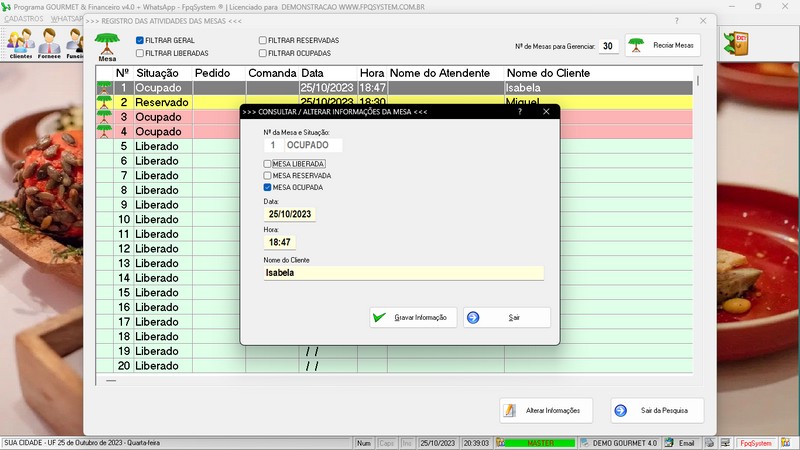Click the Alterar Informações button
The height and width of the screenshot is (450, 800).
[546, 410]
